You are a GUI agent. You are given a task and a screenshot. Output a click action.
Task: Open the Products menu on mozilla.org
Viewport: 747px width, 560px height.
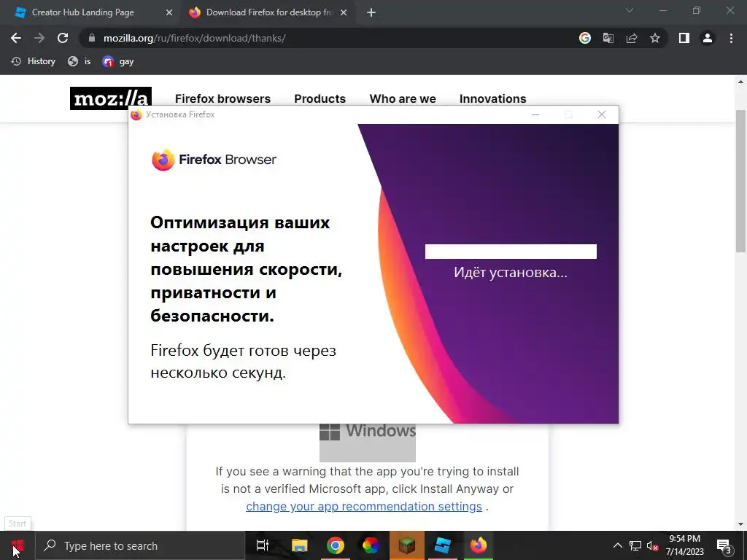point(320,98)
